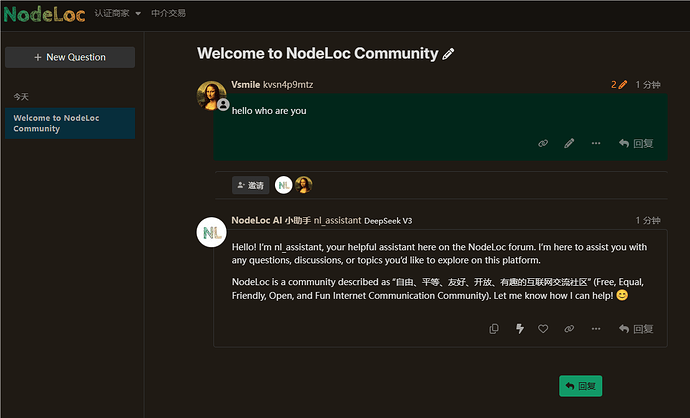Click the kvsn4p9mtz handle text
The width and height of the screenshot is (690, 418).
click(288, 84)
